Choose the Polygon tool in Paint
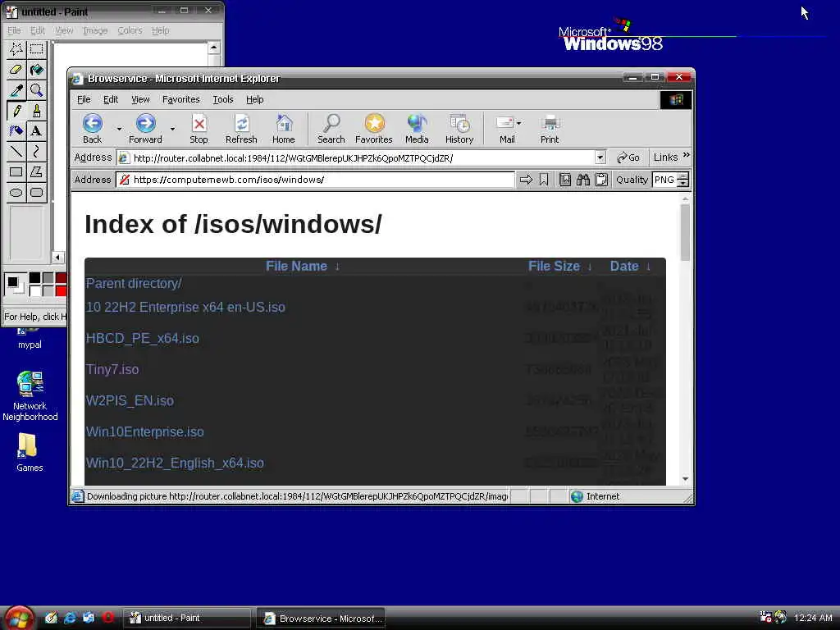 (36, 171)
